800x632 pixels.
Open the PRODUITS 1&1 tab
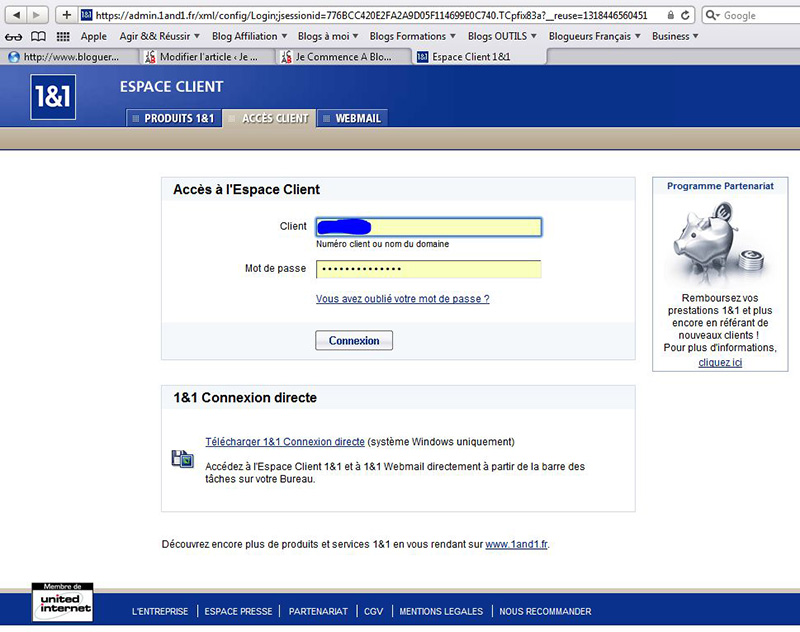173,118
